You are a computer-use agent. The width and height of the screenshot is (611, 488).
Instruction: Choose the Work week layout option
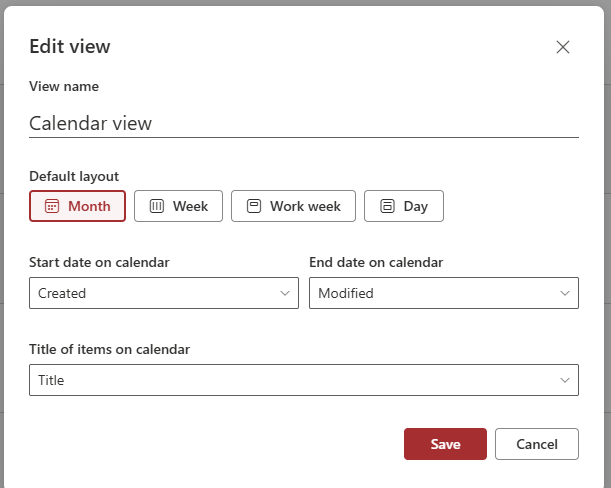(293, 206)
